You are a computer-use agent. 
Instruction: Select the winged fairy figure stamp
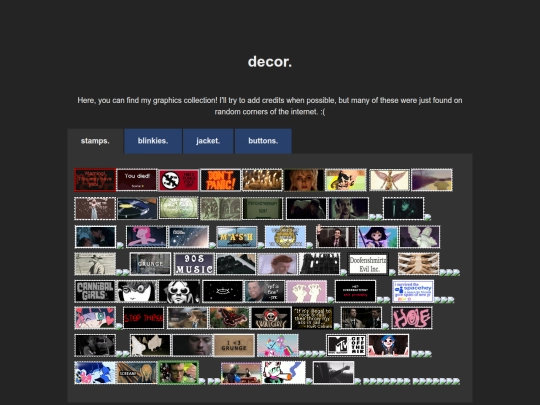(x=390, y=180)
